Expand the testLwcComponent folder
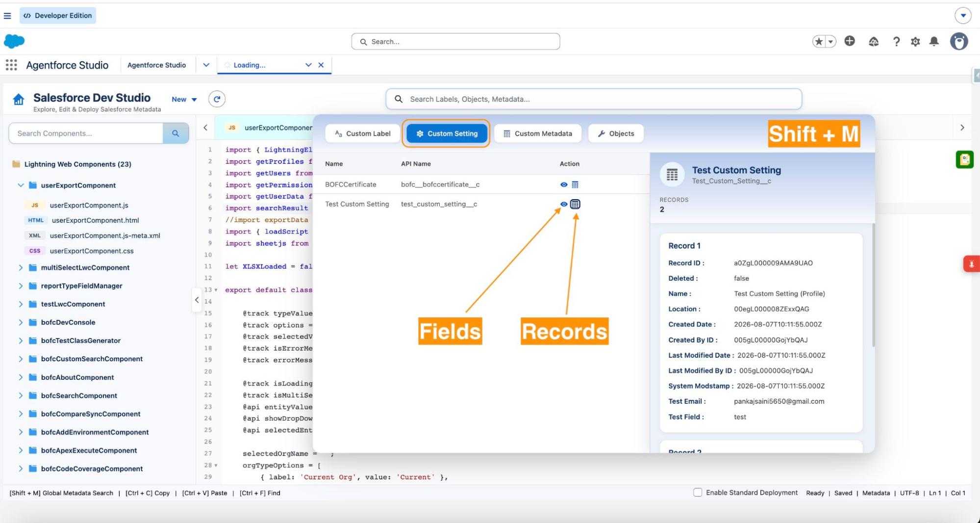Image resolution: width=980 pixels, height=523 pixels. 21,304
